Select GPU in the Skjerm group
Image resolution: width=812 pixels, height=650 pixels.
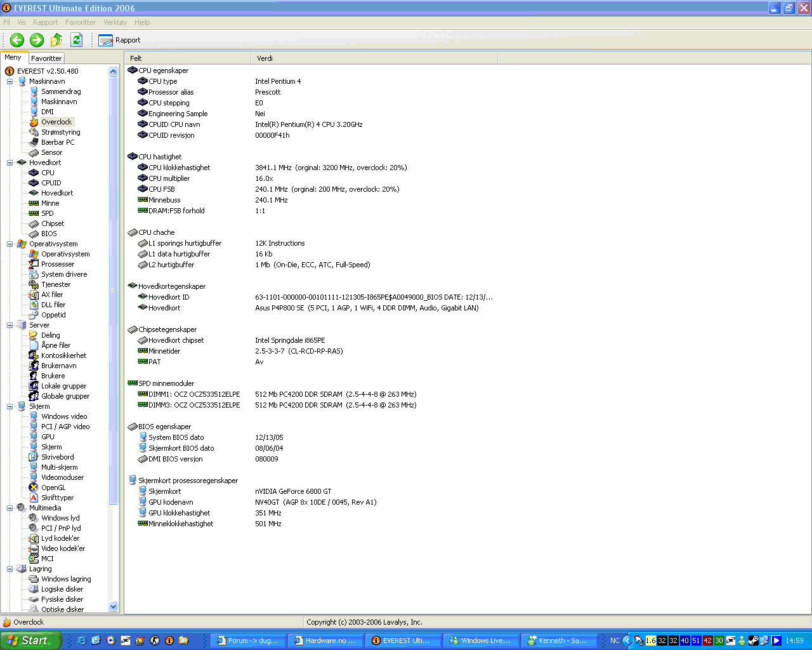click(48, 437)
